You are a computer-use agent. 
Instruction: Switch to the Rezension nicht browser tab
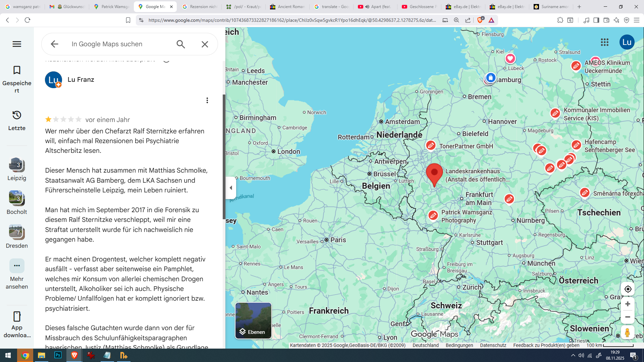[200, 7]
